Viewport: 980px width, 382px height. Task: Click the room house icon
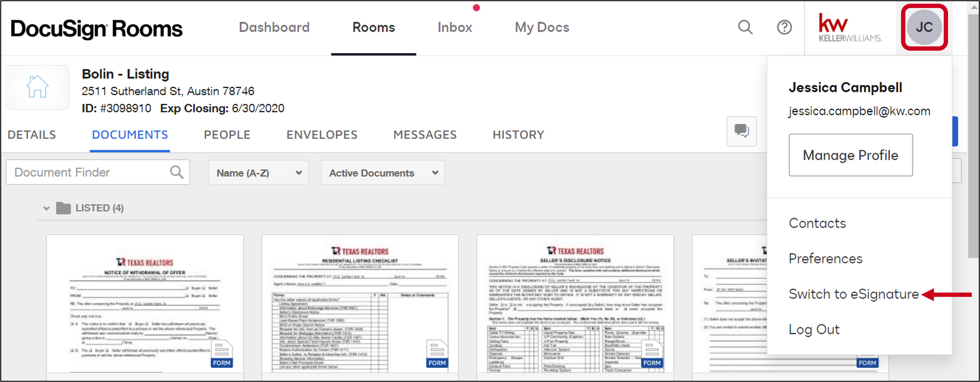click(x=37, y=87)
